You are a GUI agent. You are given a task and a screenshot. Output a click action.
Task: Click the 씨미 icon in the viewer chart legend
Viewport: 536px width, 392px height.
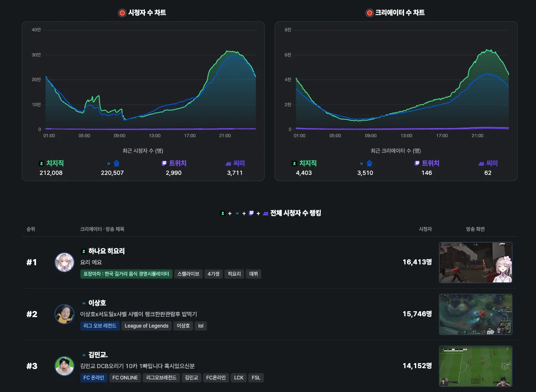coord(228,164)
